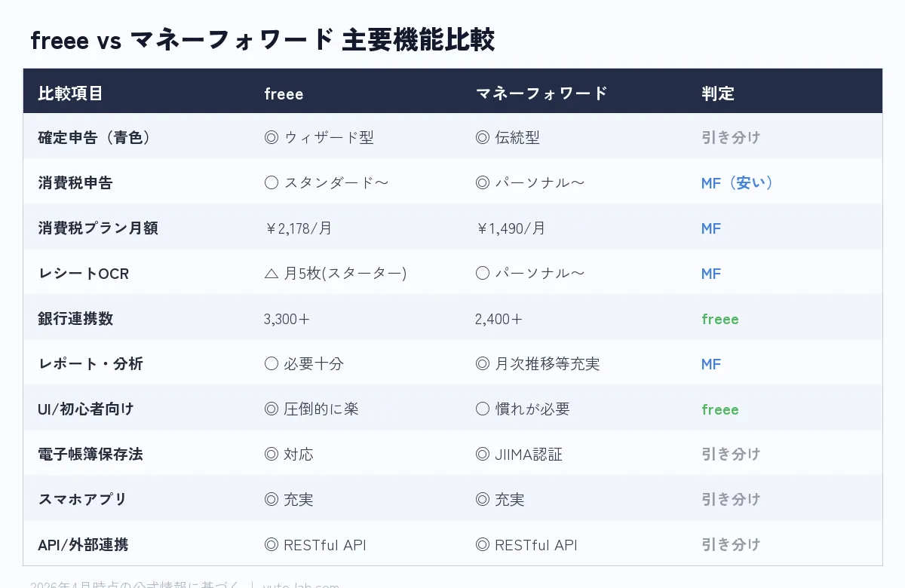The image size is (905, 588).
Task: Click the title freee vs マネーフォワード 主要機能比較
Action: tap(262, 41)
